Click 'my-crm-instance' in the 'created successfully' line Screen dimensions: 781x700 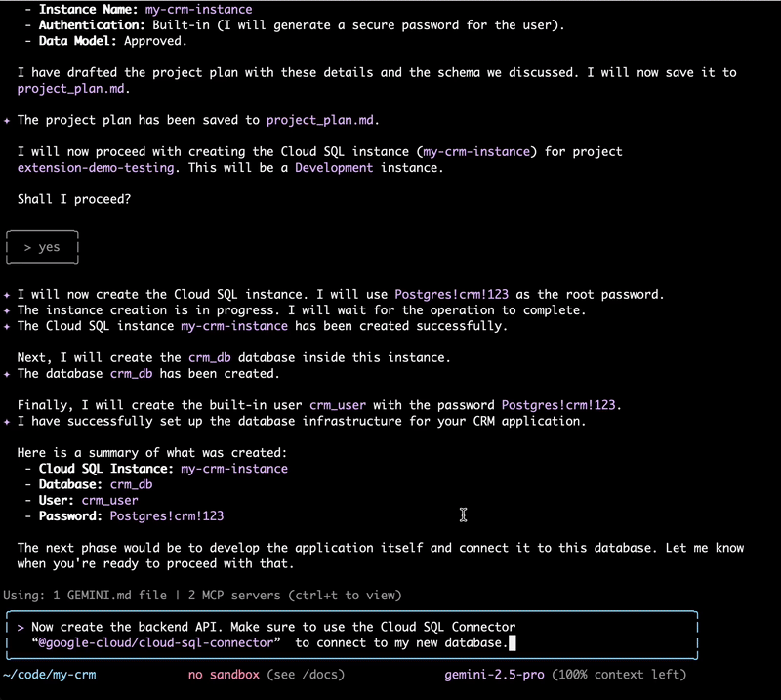[234, 326]
